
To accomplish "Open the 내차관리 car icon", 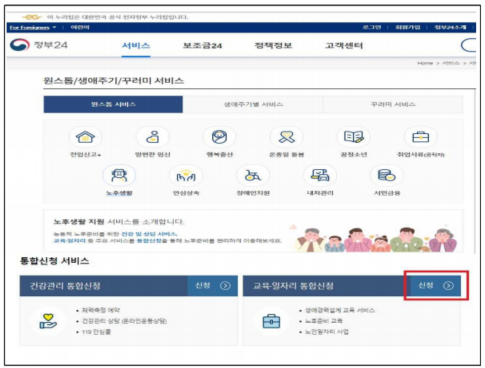I will [320, 175].
